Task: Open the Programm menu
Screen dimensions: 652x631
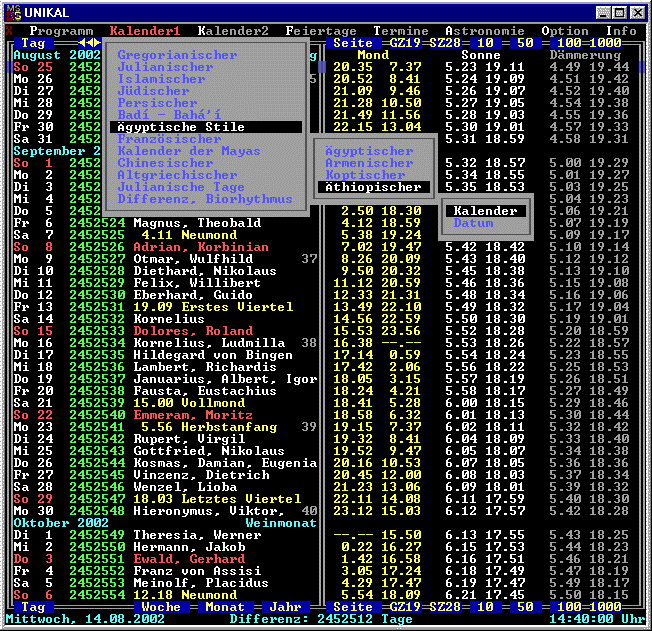Action: point(62,31)
